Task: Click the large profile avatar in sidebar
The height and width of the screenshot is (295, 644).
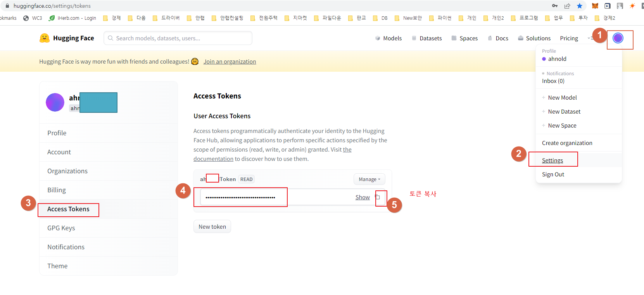Action: [x=55, y=102]
